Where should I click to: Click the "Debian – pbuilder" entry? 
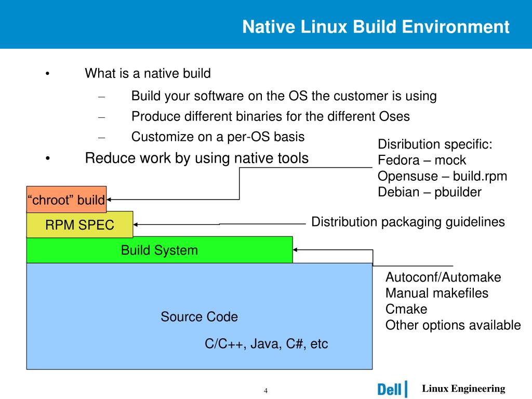coord(429,192)
